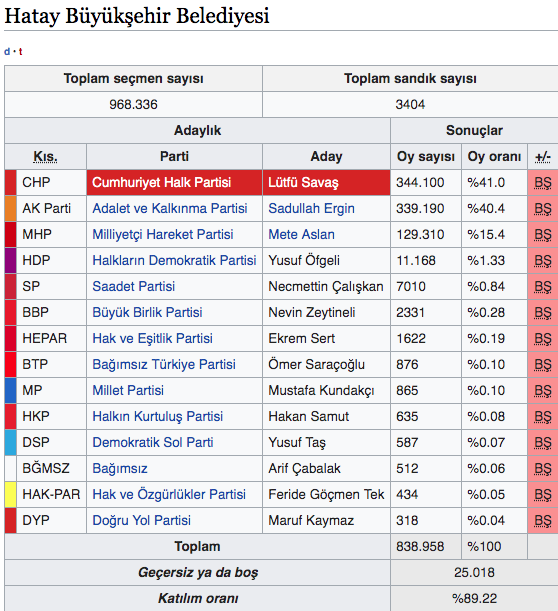Open Sadullah Ergin candidate page
The image size is (558, 611).
point(311,208)
